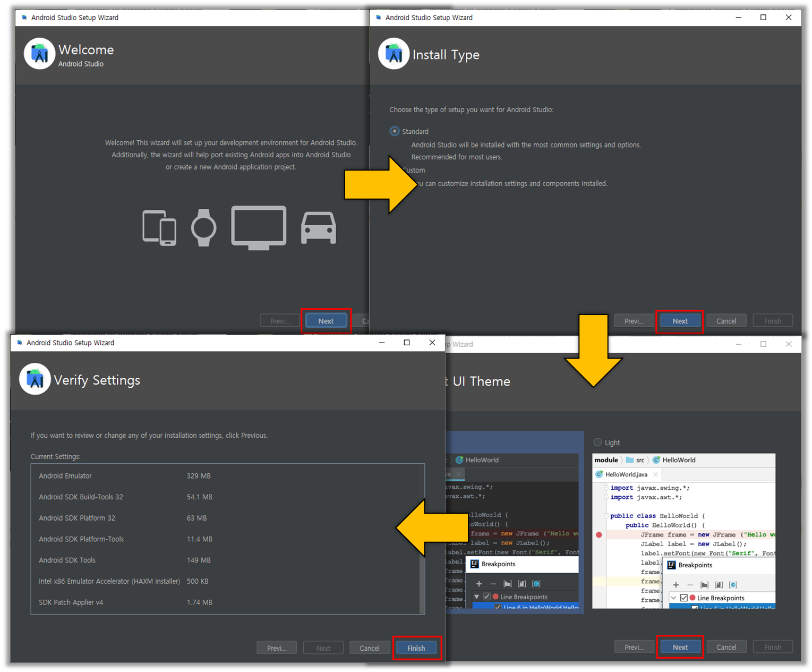Click the Android Studio logo in Welcome header

(x=39, y=54)
